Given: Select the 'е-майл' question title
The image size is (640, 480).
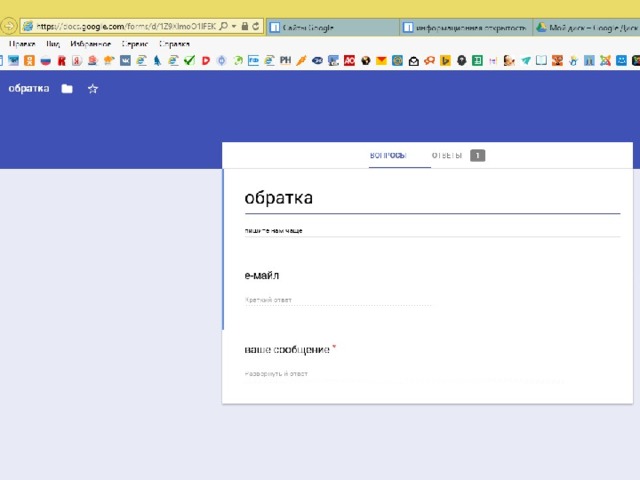Looking at the screenshot, I should (x=262, y=275).
